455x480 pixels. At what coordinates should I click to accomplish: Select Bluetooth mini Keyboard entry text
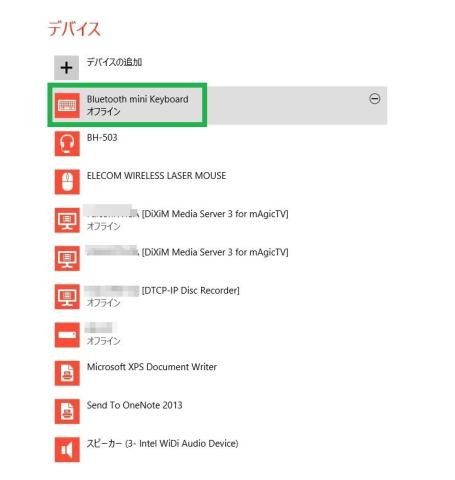pos(138,99)
